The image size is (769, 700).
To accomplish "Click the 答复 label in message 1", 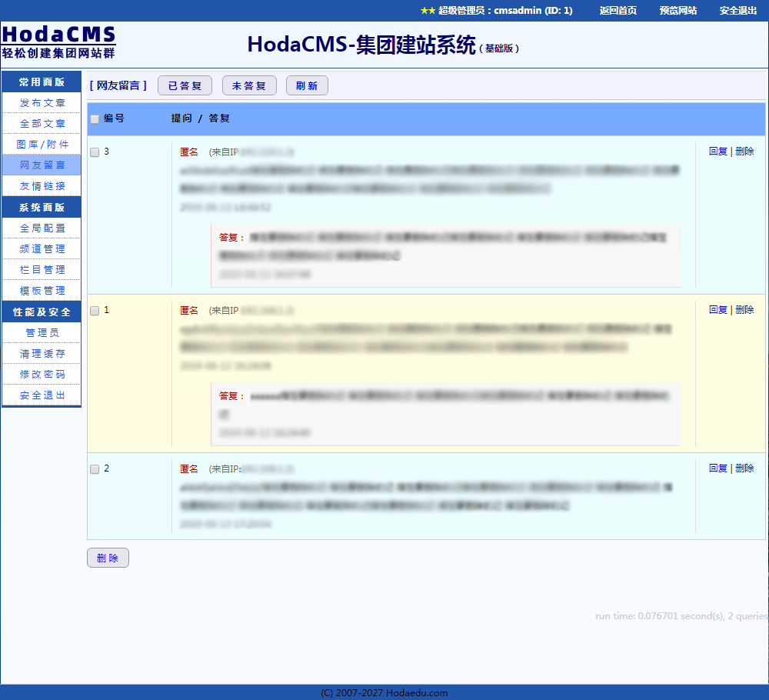I will [231, 396].
